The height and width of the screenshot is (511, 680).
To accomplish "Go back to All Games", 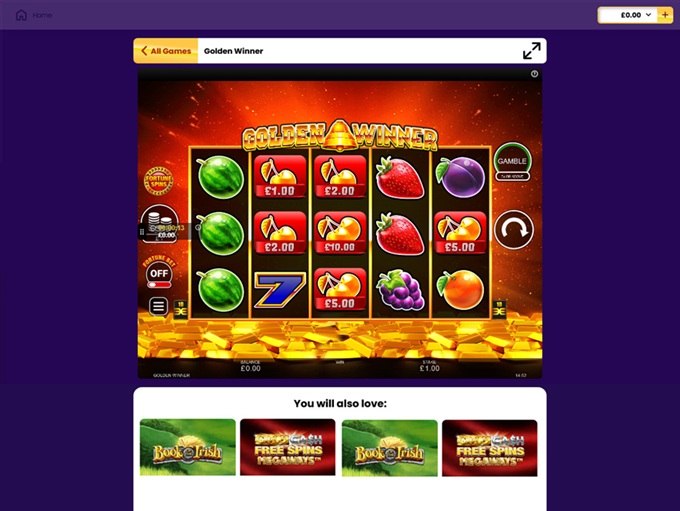I will tap(166, 51).
